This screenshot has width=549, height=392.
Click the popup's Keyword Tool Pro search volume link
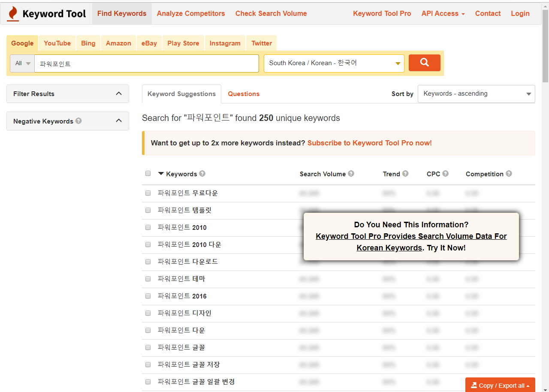411,242
